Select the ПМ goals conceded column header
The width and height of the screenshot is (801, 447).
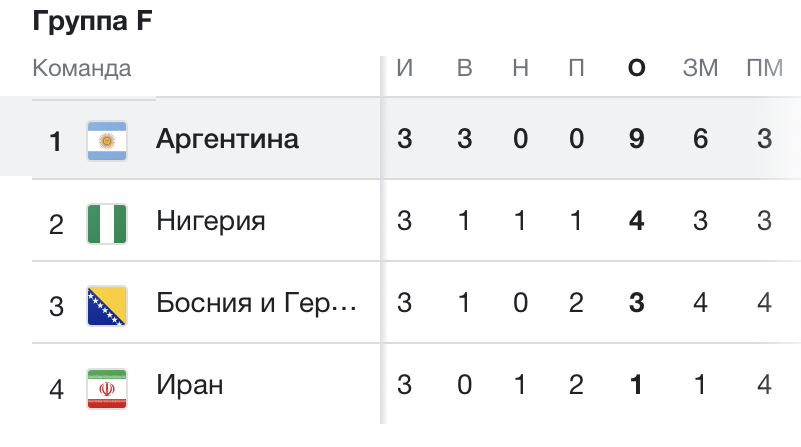[x=765, y=67]
